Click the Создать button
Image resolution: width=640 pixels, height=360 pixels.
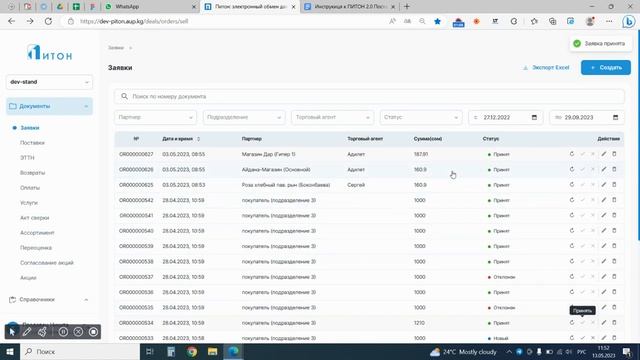click(x=606, y=68)
